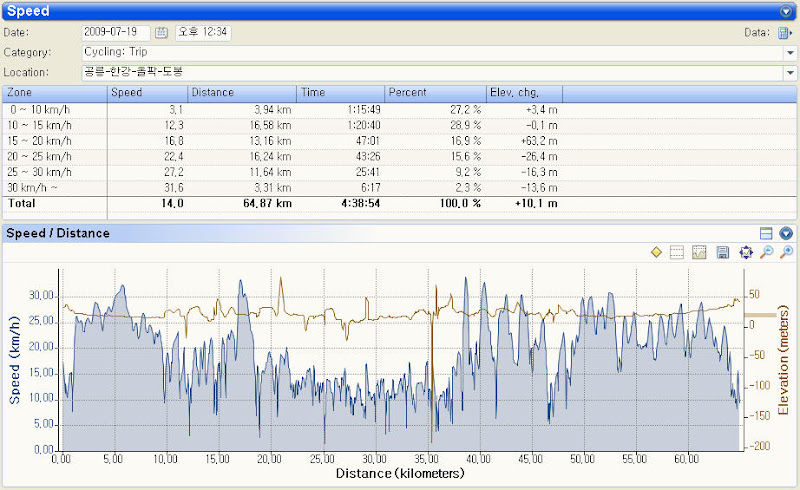Open the Speed header round menu button
This screenshot has width=800, height=490.
(x=786, y=11)
